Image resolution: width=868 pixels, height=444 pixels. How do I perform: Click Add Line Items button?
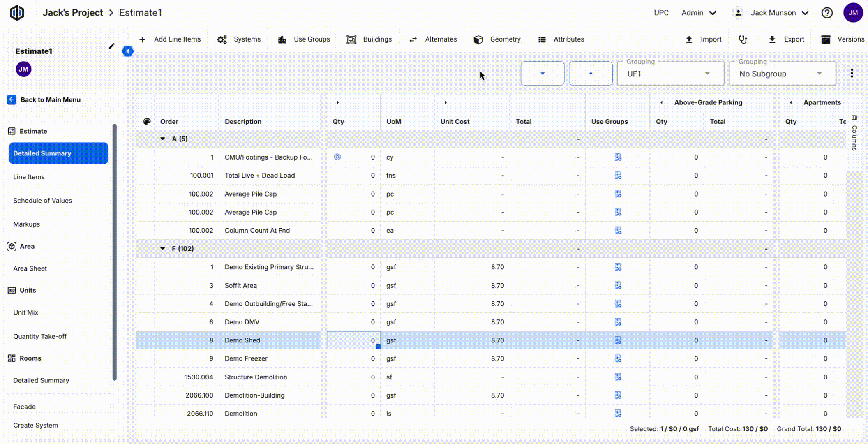pyautogui.click(x=170, y=39)
